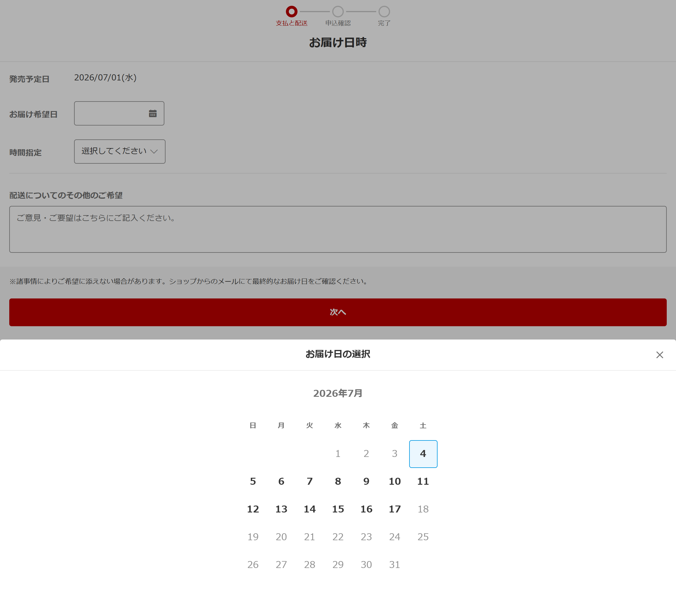Pick date 10 in the calendar
Viewport: 676px width, 616px height.
(394, 482)
